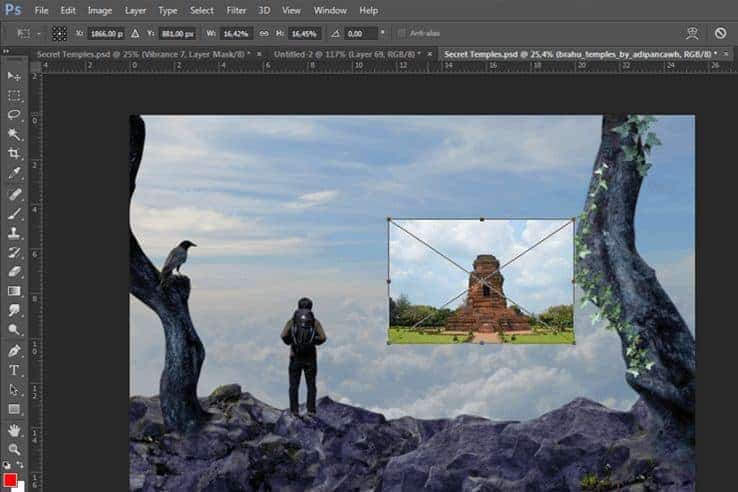
Task: Reset default foreground and background colors
Action: (6, 466)
